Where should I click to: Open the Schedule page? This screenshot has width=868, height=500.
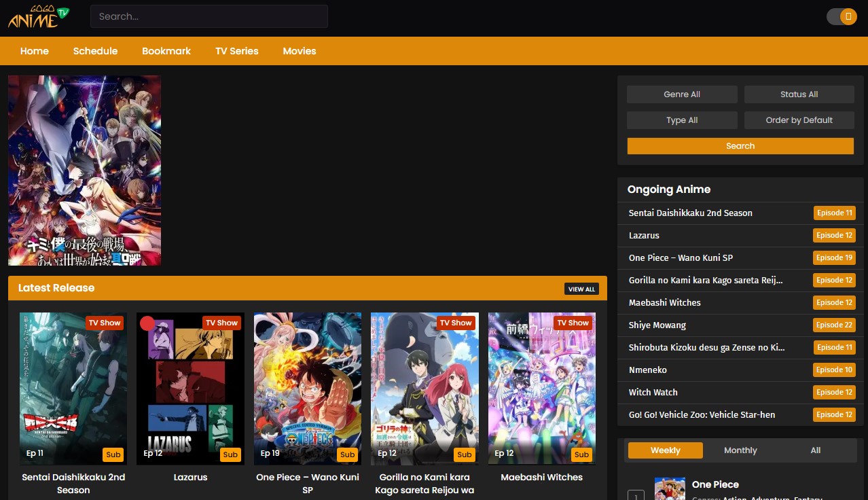click(95, 51)
